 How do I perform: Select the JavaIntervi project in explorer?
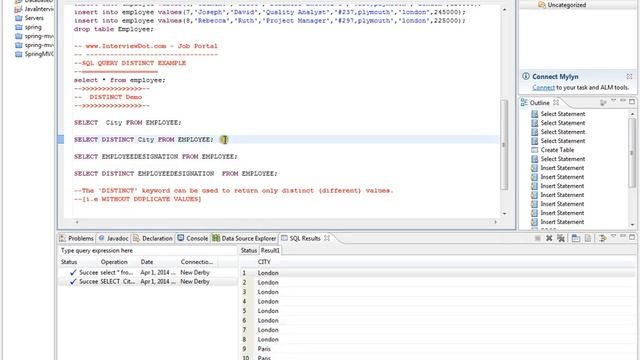pyautogui.click(x=34, y=9)
